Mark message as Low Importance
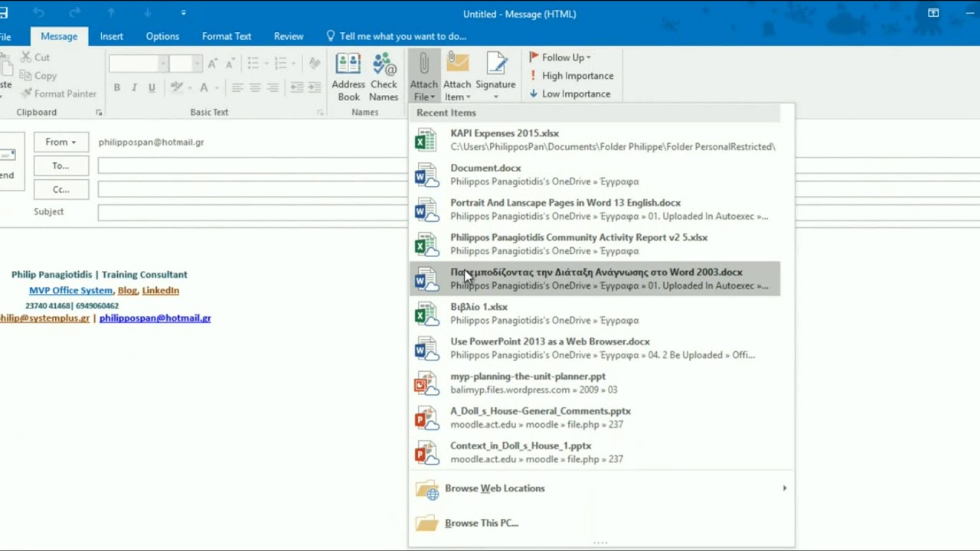Screen dimensions: 980x551 click(x=570, y=94)
